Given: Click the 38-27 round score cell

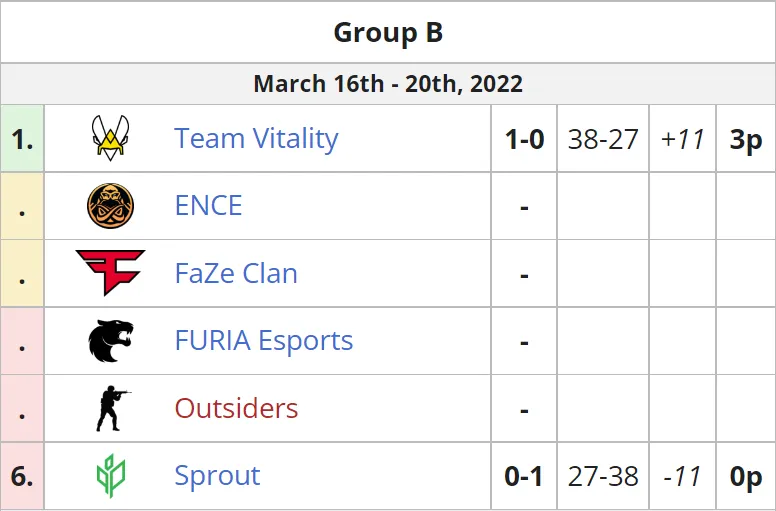Looking at the screenshot, I should coord(603,139).
